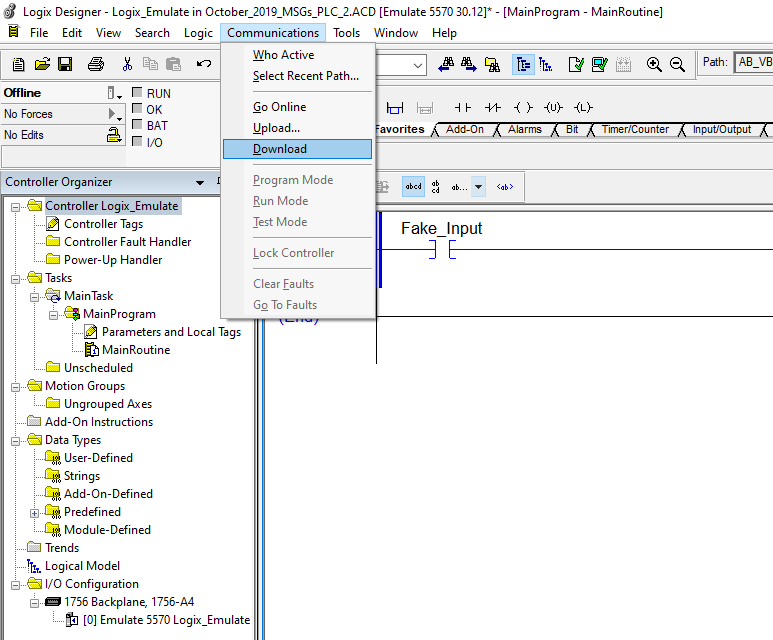Click the Undo arrow icon
This screenshot has height=640, width=773.
tap(204, 64)
